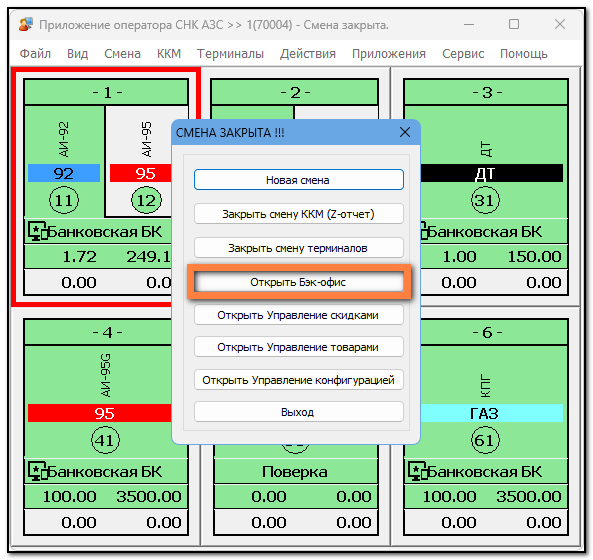Click the 'Новая смена' button
This screenshot has width=593, height=560.
tap(299, 180)
